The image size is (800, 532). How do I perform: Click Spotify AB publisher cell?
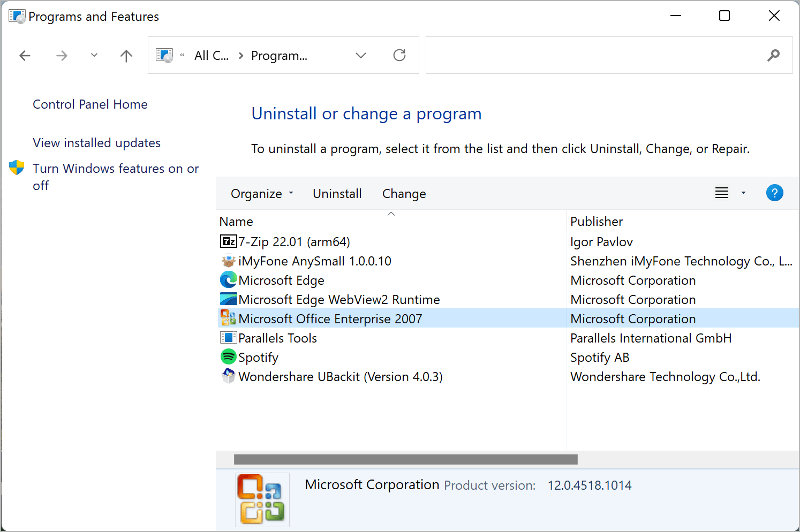click(x=600, y=358)
